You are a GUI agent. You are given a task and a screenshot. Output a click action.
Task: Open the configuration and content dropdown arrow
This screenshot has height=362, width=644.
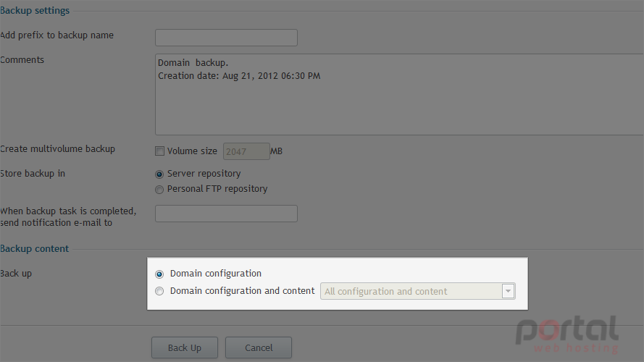coord(508,291)
